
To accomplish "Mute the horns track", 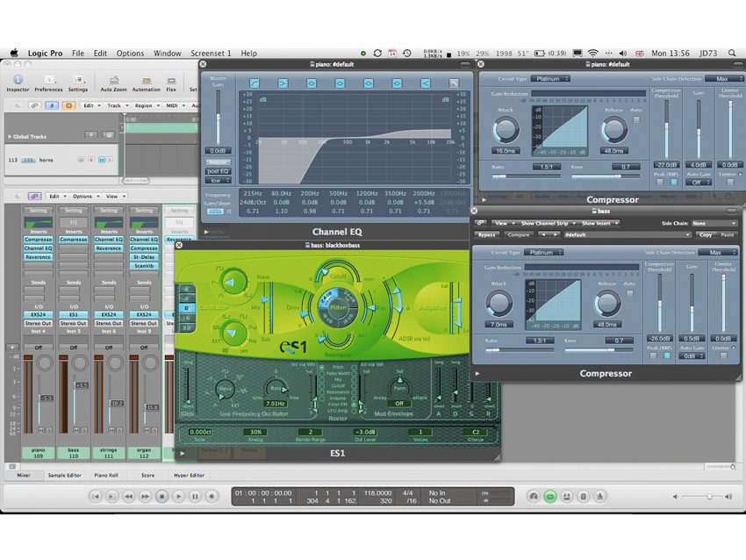I will tap(101, 160).
